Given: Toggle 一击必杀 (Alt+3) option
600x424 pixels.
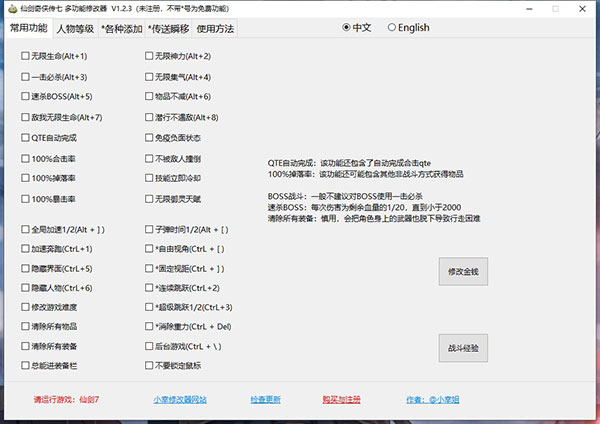Looking at the screenshot, I should point(26,76).
